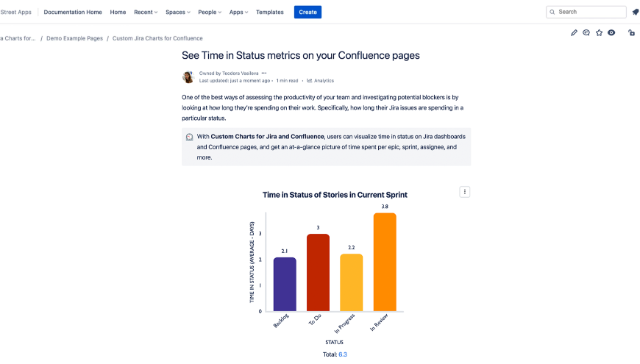Expand the Spaces dropdown
This screenshot has width=640, height=364.
point(177,12)
